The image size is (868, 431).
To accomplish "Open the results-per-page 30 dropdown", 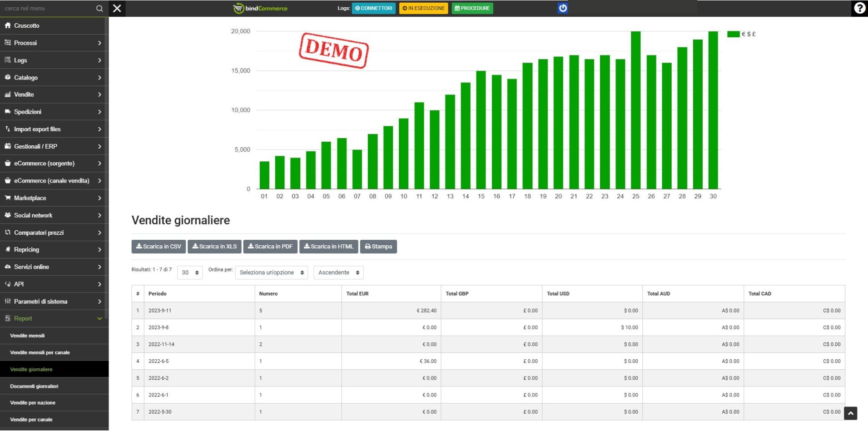I will (190, 272).
